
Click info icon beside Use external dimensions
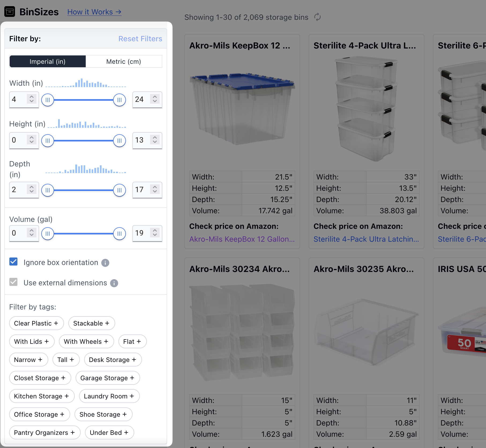(114, 283)
